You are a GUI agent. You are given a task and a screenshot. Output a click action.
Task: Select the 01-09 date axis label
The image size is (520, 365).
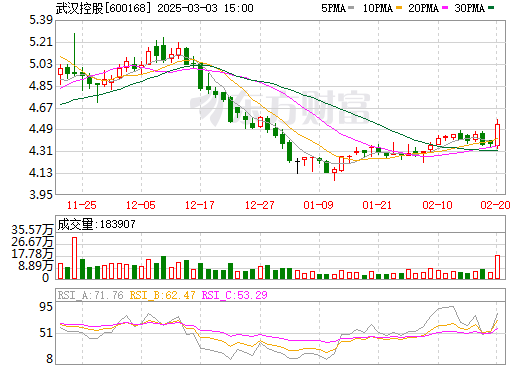coord(318,205)
